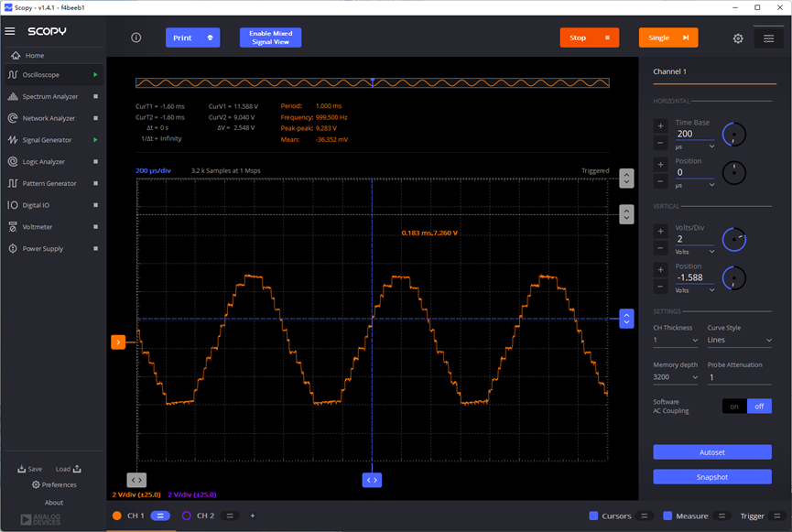Click the Volts/Div rotary knob
Image resolution: width=792 pixels, height=532 pixels.
pos(734,240)
